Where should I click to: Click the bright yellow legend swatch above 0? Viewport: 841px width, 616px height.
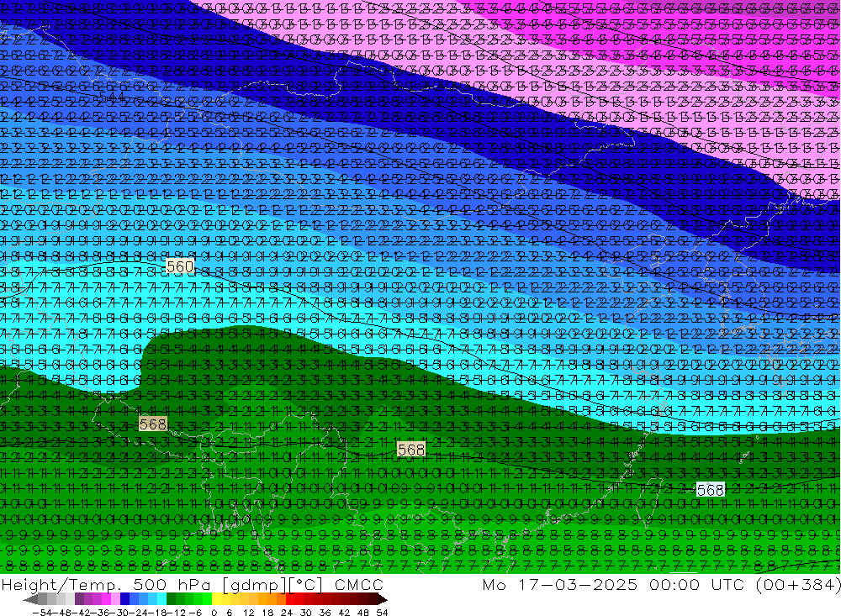click(217, 599)
